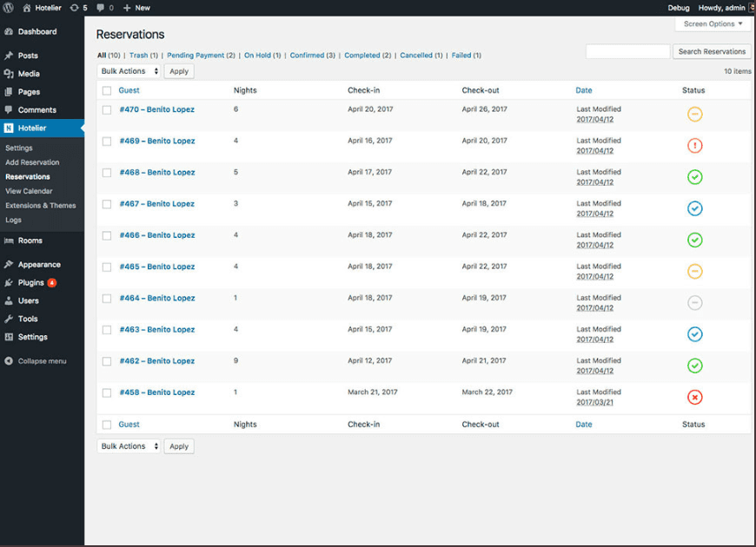Image resolution: width=756 pixels, height=547 pixels.
Task: Click the WordPress logo icon
Action: 8,8
